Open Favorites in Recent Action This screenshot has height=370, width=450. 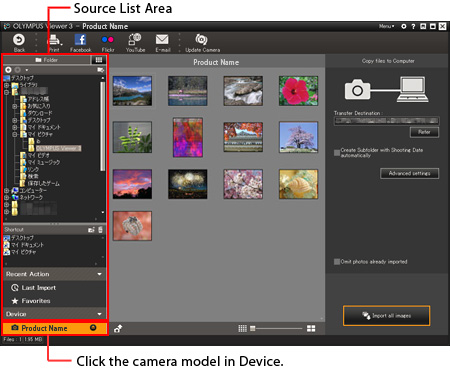pyautogui.click(x=36, y=301)
